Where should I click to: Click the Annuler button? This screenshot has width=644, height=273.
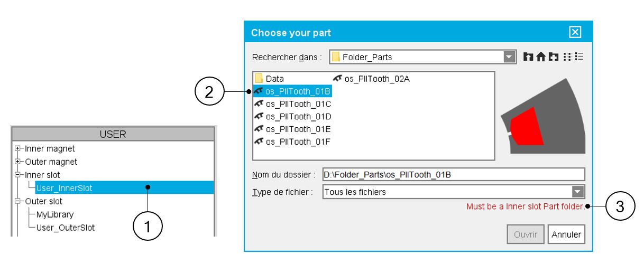pos(566,234)
